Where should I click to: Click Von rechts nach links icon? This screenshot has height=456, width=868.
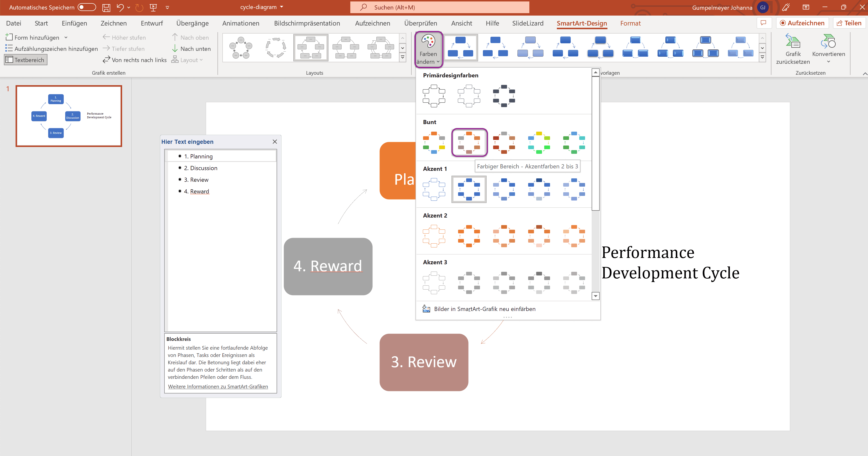pos(107,60)
